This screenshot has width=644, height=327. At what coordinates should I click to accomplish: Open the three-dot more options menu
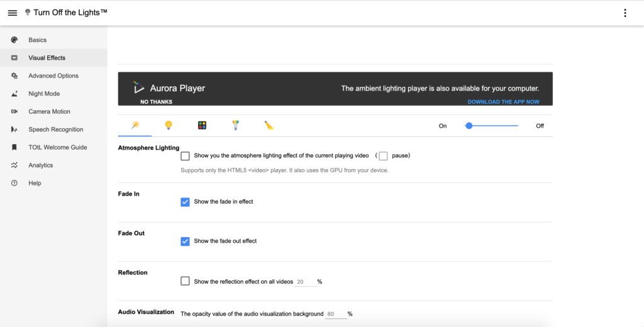pyautogui.click(x=625, y=13)
